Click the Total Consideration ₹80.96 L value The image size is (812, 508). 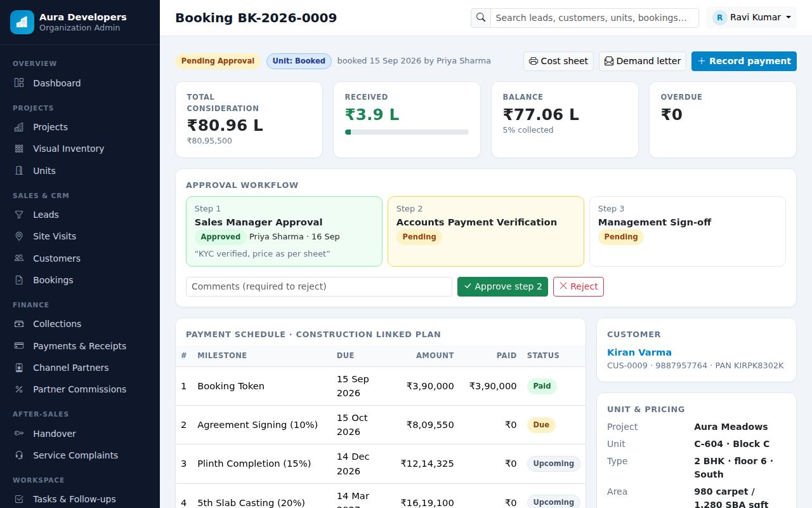(225, 125)
